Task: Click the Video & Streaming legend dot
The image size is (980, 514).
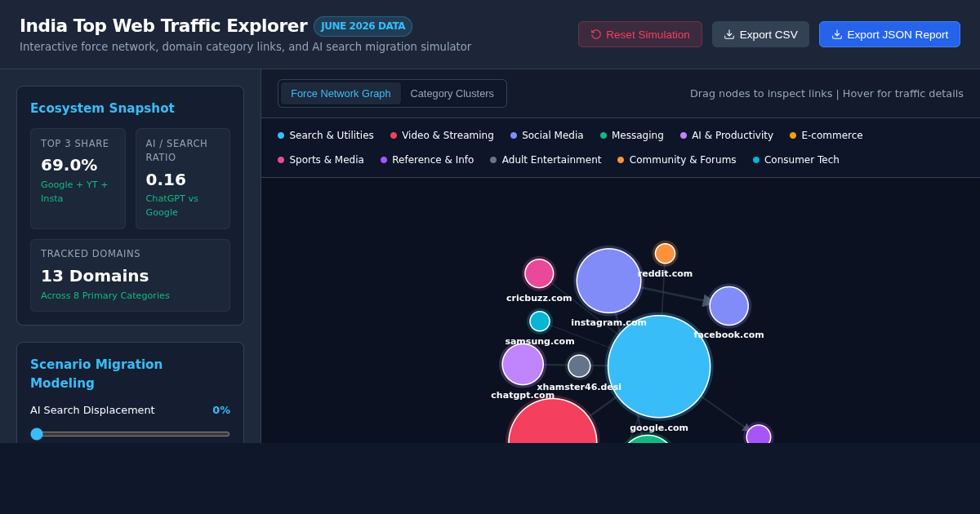Action: (x=394, y=135)
